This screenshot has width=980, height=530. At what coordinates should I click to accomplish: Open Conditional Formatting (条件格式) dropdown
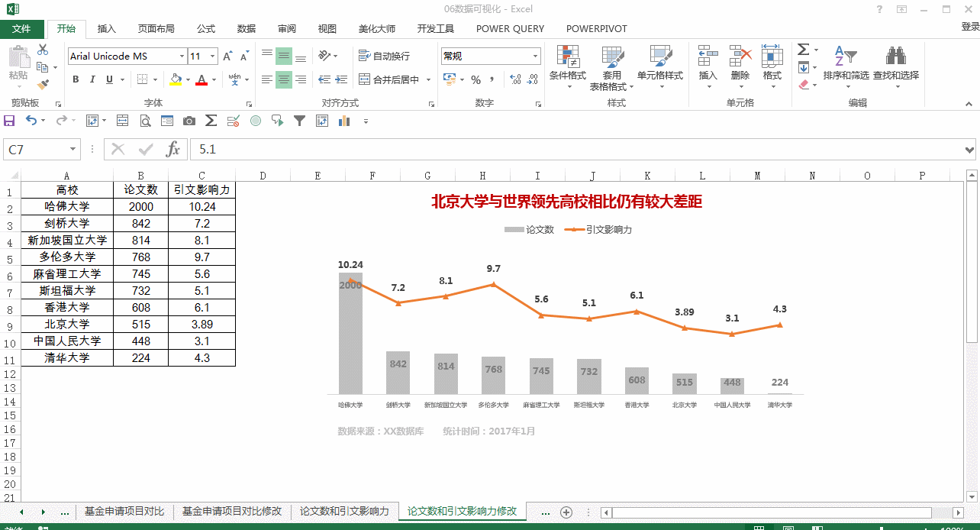point(568,67)
